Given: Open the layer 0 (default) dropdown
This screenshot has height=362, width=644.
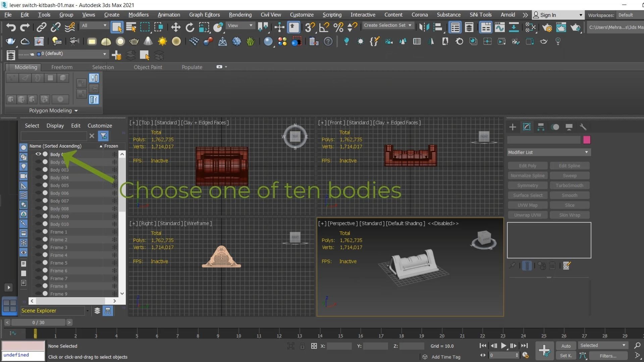Looking at the screenshot, I should click(x=105, y=54).
